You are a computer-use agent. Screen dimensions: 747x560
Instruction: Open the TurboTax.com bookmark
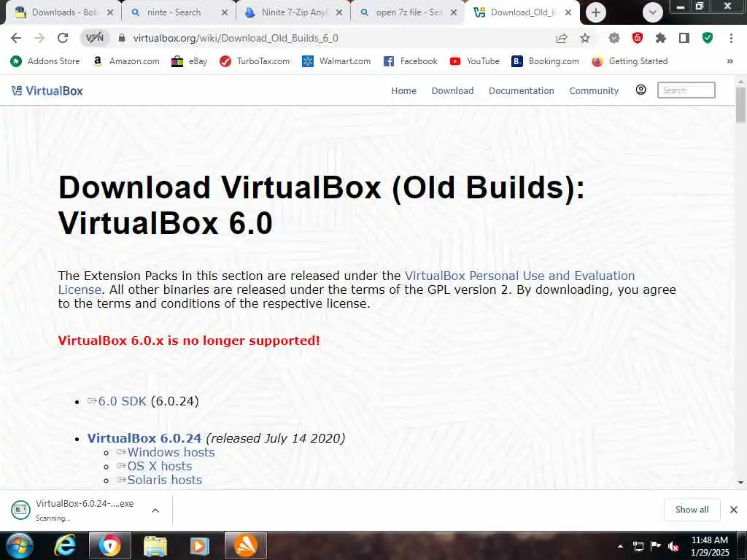[255, 61]
